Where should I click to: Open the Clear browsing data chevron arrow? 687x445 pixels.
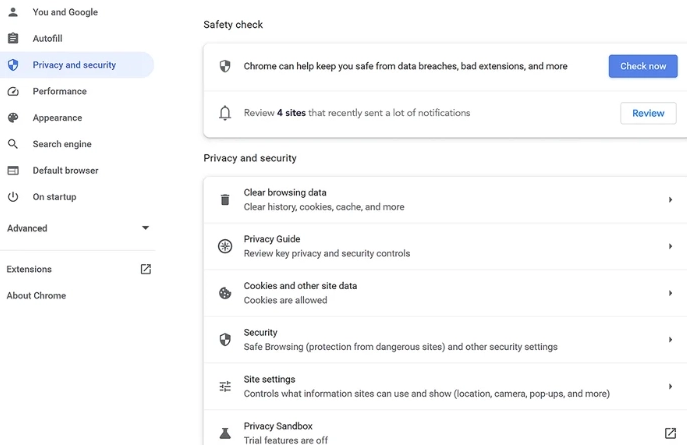[670, 200]
